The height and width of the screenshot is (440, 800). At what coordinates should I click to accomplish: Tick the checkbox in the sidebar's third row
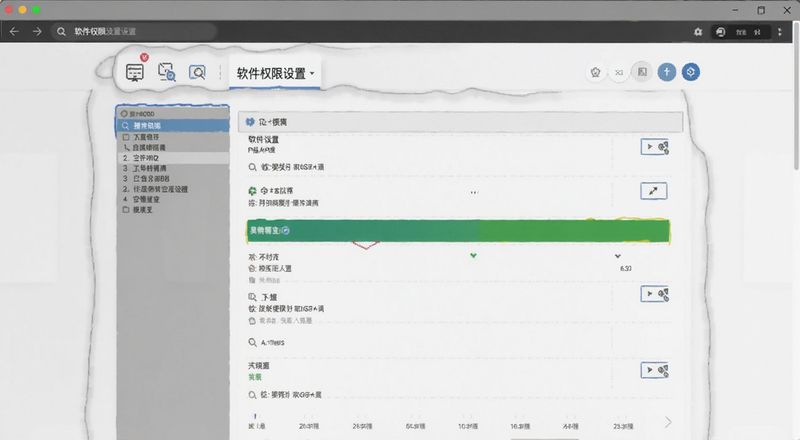(126, 137)
